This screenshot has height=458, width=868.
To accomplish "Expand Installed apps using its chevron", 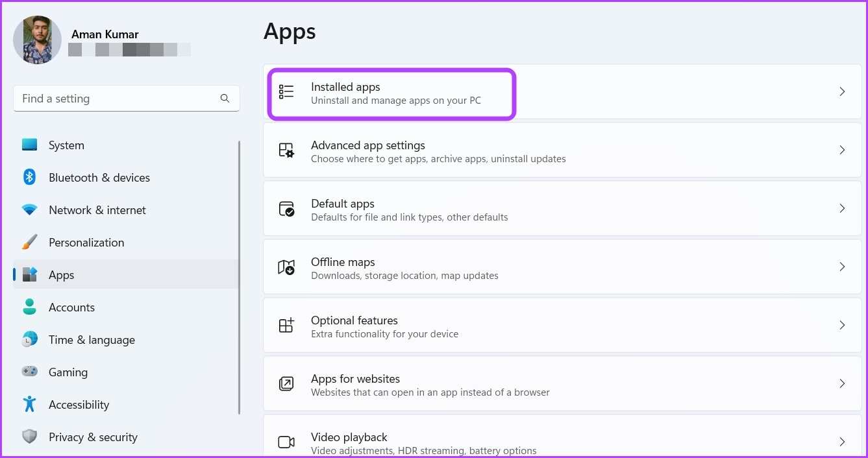I will pos(842,92).
